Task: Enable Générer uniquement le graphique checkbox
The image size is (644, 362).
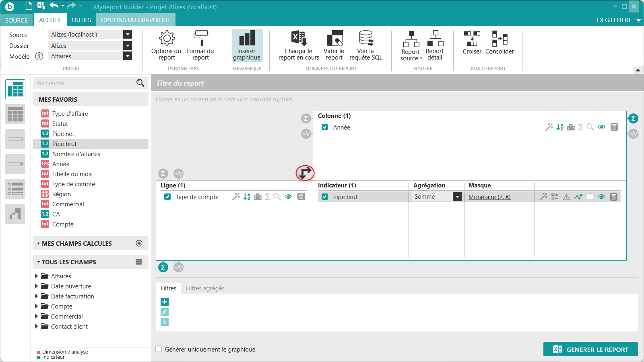Action: (x=159, y=349)
